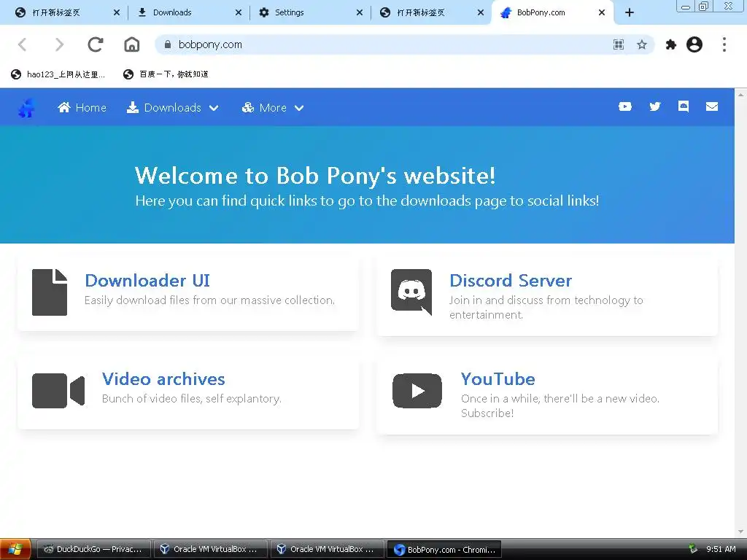
Task: Click the file icon beside Downloader UI
Action: (x=50, y=292)
